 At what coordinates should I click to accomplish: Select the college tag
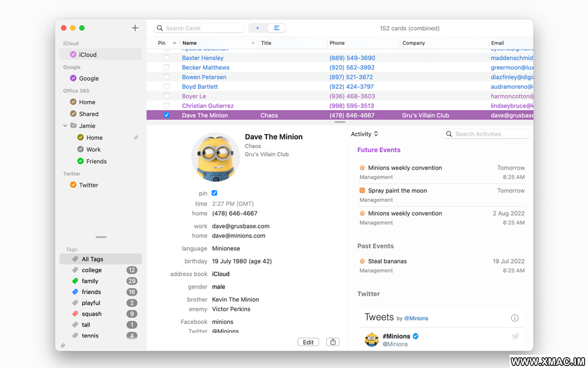101,270
